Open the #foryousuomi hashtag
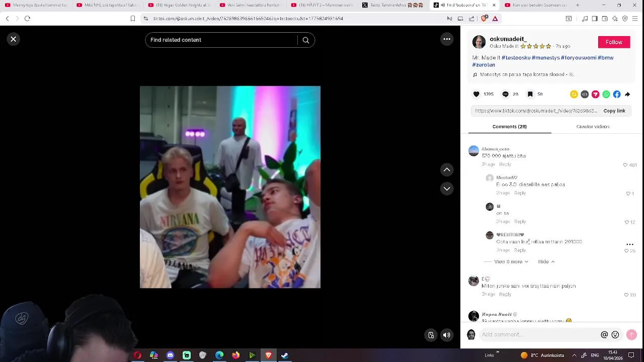644x362 pixels. [x=579, y=58]
